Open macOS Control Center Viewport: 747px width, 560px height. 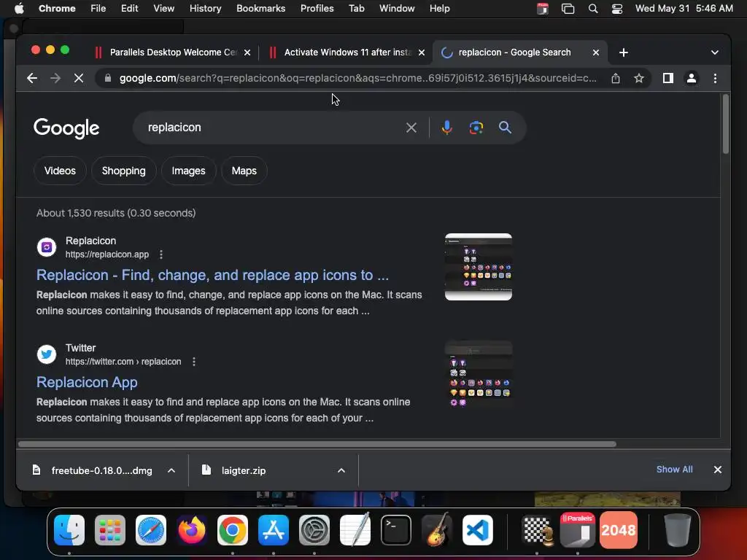617,9
